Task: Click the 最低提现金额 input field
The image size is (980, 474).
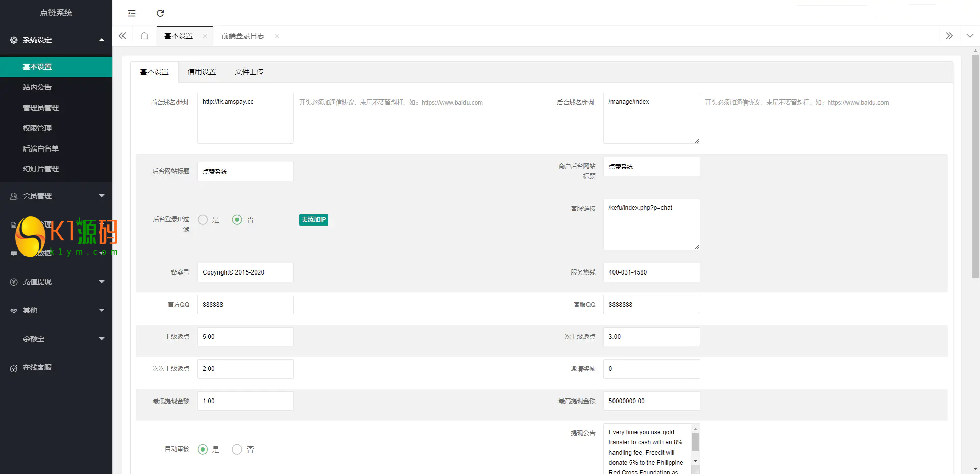Action: (x=246, y=401)
